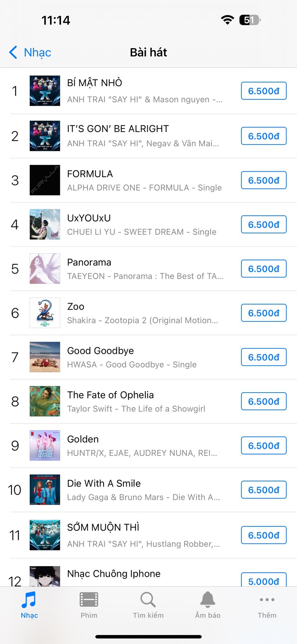Tap 6.500đ button beside Die With A Smile
Image resolution: width=297 pixels, height=644 pixels.
[264, 490]
